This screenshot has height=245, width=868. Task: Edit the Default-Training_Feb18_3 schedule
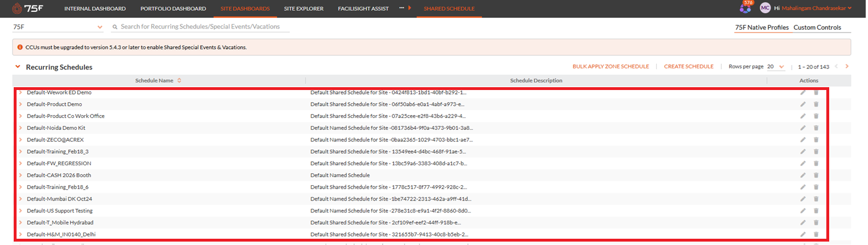pyautogui.click(x=803, y=152)
